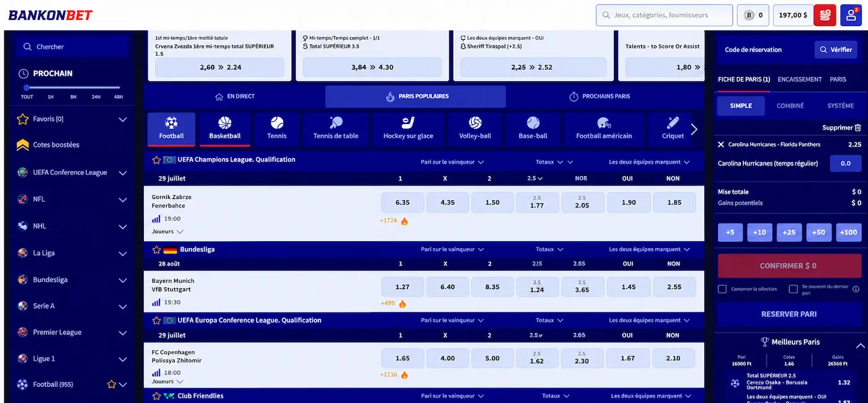868x403 pixels.
Task: Open the user account profile icon
Action: coord(851,15)
